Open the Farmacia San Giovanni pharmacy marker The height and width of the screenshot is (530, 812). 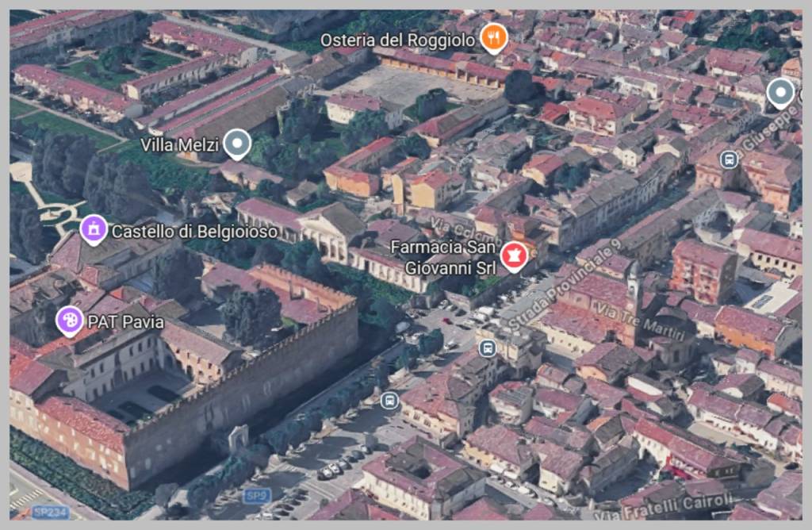[514, 254]
